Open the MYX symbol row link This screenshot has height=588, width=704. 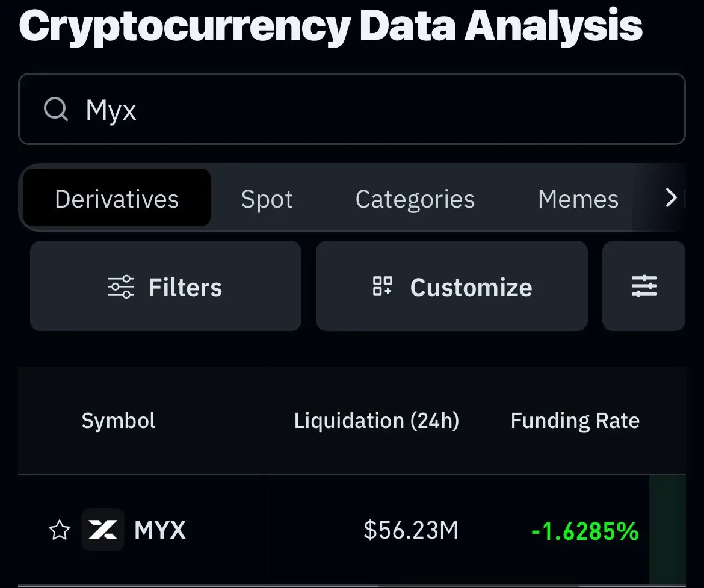160,530
